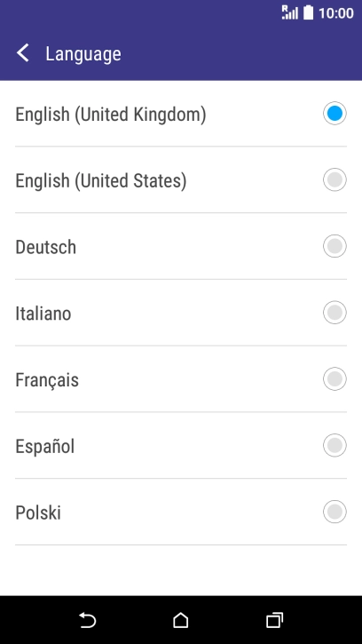Select the Deutsch radio button

coord(334,246)
